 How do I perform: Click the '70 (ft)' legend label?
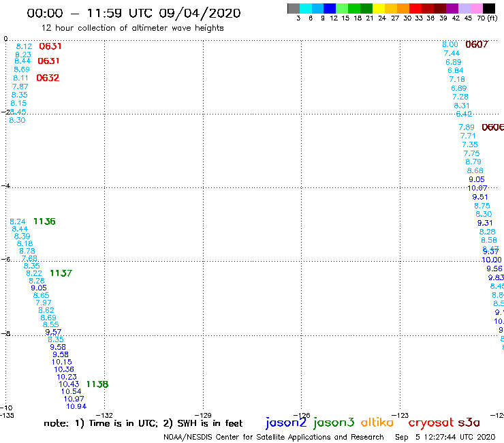point(487,18)
